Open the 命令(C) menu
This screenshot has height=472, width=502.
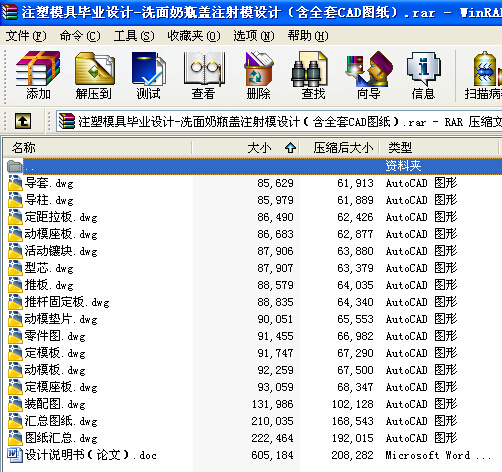pos(80,36)
